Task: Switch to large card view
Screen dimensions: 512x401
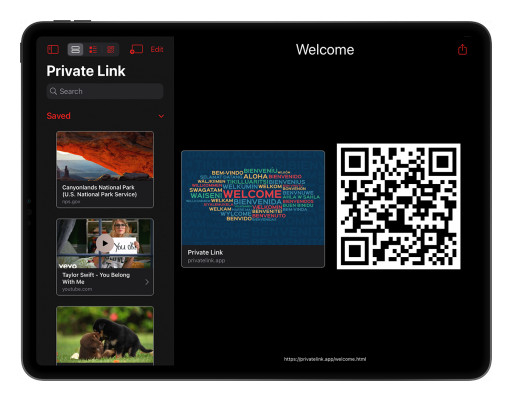Action: (x=76, y=50)
